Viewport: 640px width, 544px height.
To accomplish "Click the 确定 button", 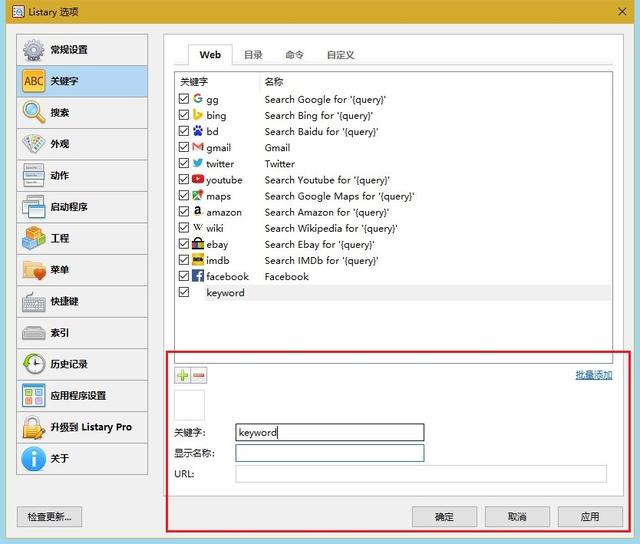I will click(444, 517).
